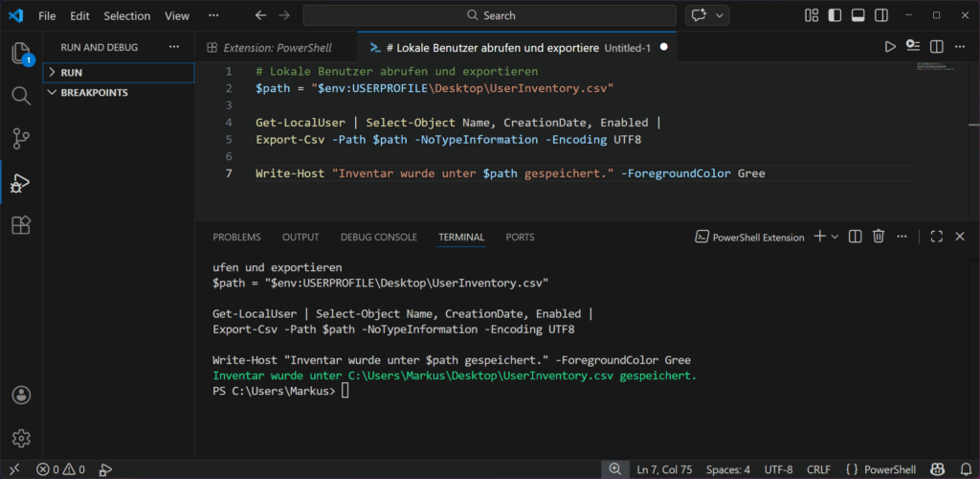Click the debug status bar icon
Screen dimensions: 980x479
[x=105, y=469]
